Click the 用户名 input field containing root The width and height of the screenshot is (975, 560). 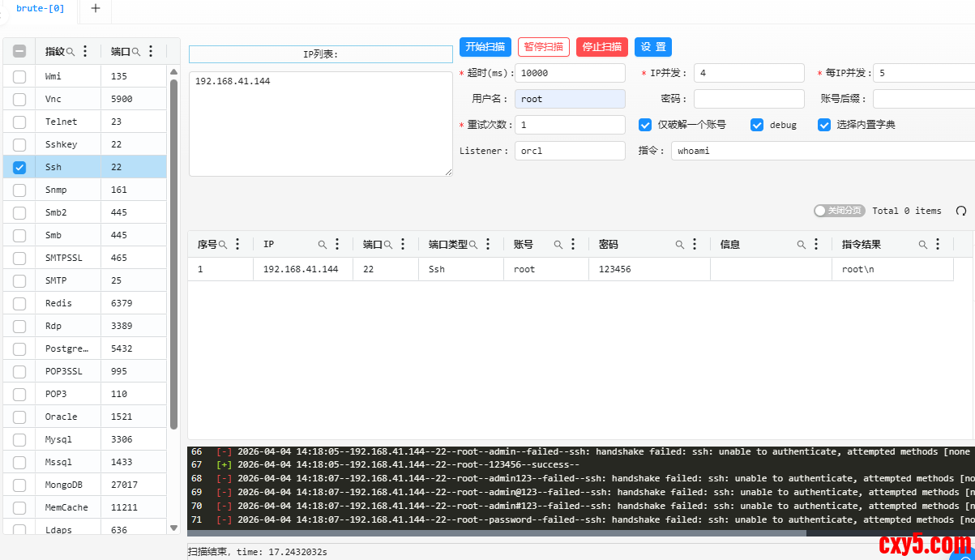click(x=570, y=99)
